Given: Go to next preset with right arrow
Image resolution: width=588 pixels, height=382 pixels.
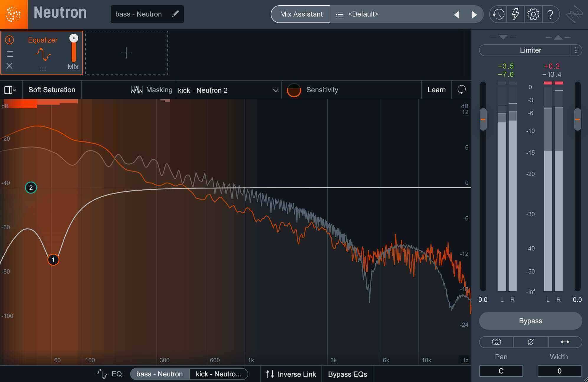Looking at the screenshot, I should click(x=474, y=14).
